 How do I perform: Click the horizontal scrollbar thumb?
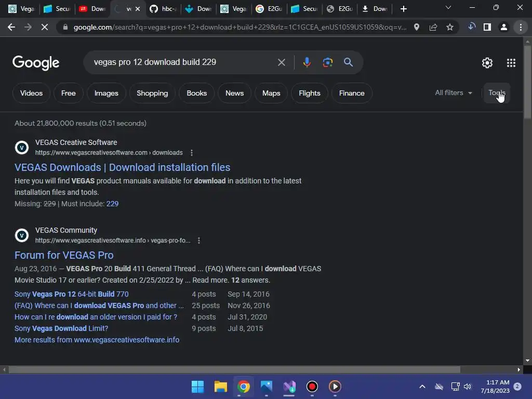(234, 369)
